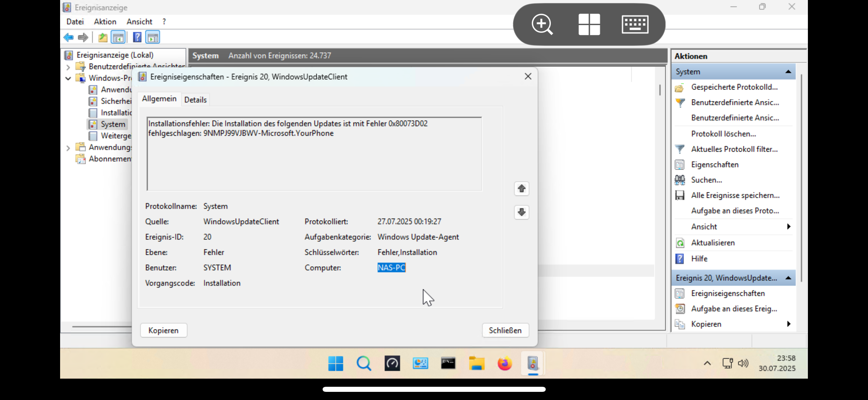868x400 pixels.
Task: Toggle the console tree pane icon
Action: click(118, 37)
